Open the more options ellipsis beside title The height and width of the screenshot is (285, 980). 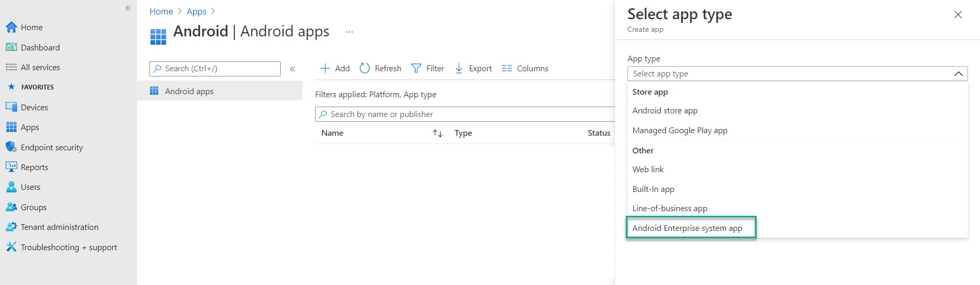coord(349,32)
